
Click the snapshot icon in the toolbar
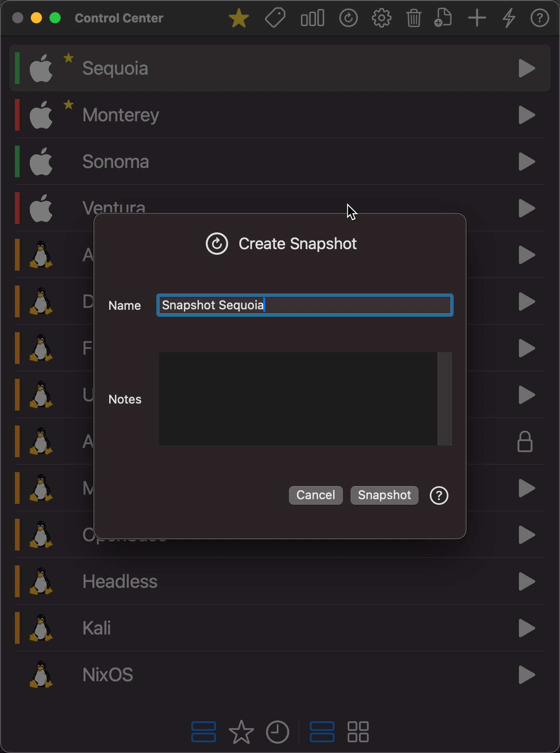[x=348, y=18]
